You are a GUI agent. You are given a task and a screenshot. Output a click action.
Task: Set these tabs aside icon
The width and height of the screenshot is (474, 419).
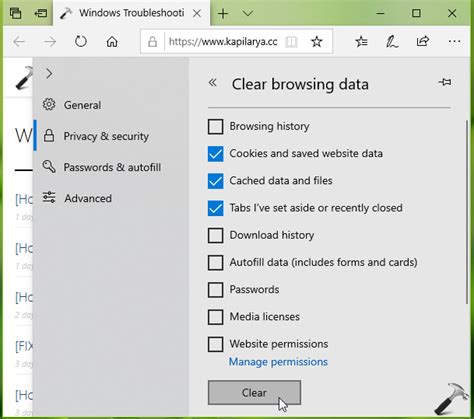click(40, 13)
